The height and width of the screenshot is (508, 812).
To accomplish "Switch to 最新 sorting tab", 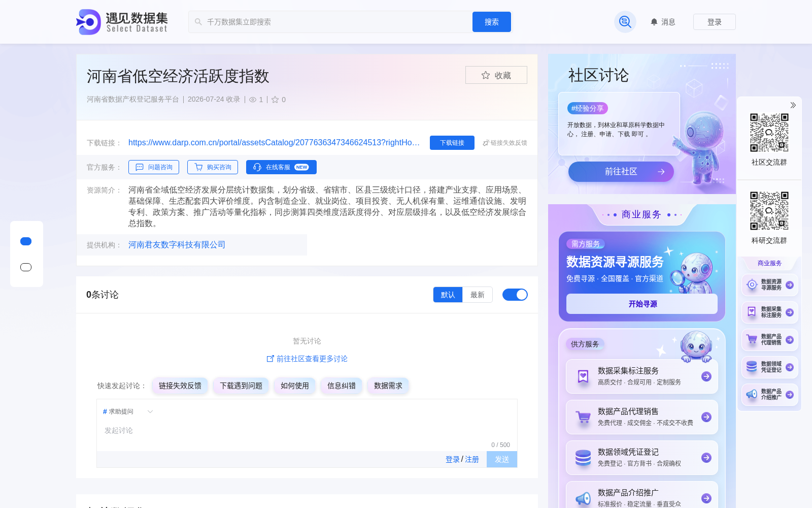I will coord(478,295).
